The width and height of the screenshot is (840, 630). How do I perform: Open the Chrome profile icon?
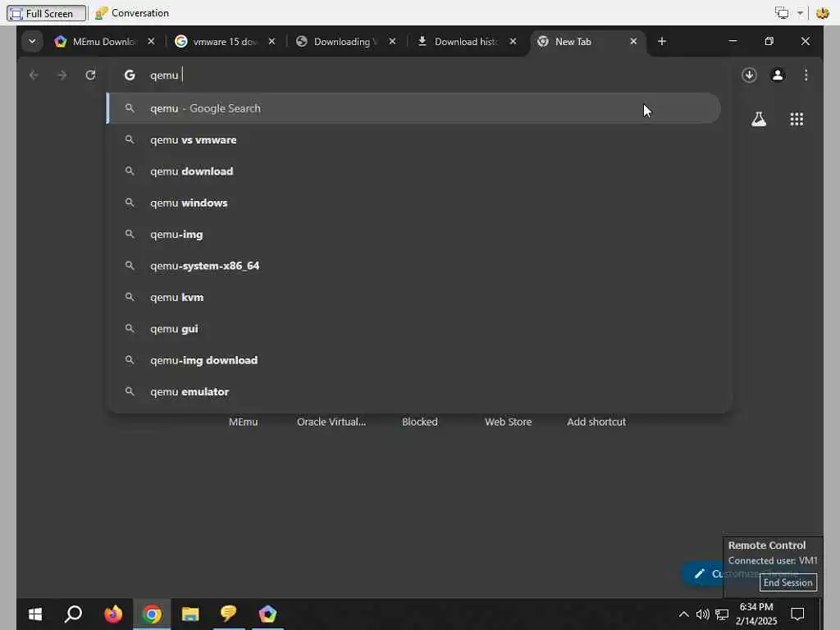click(778, 75)
